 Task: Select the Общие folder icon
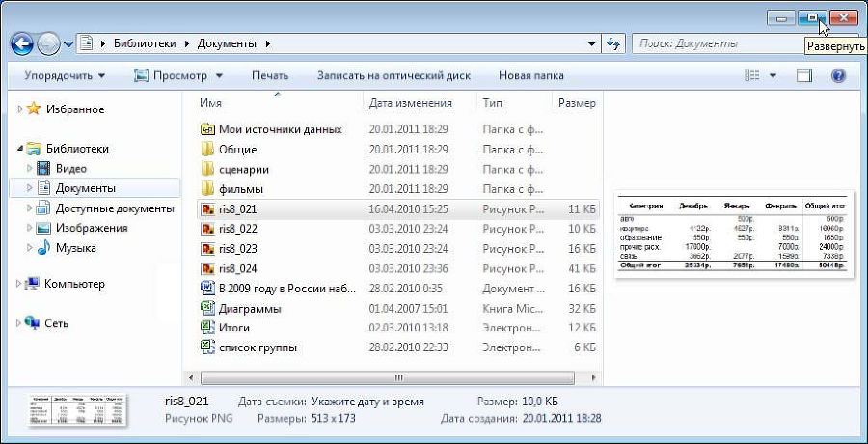(207, 149)
